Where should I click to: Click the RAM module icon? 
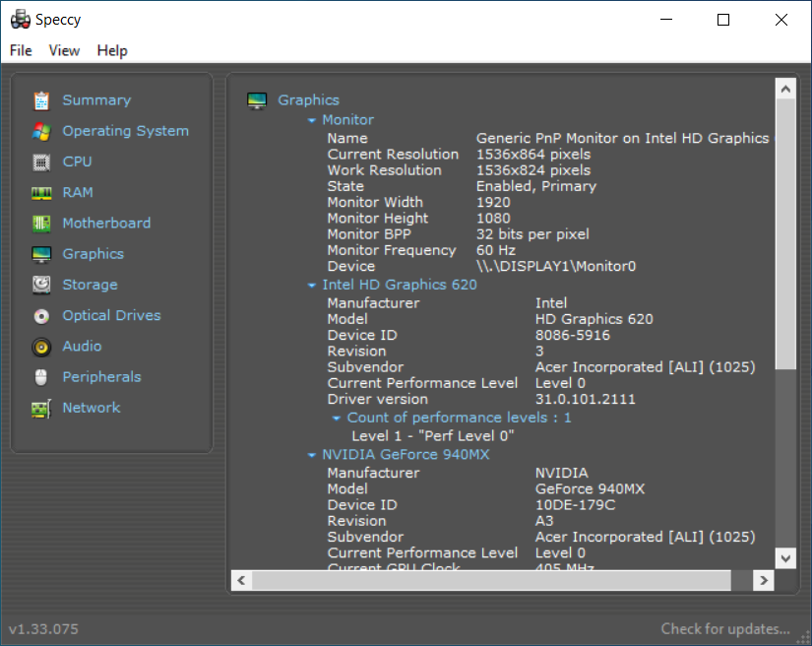(41, 193)
